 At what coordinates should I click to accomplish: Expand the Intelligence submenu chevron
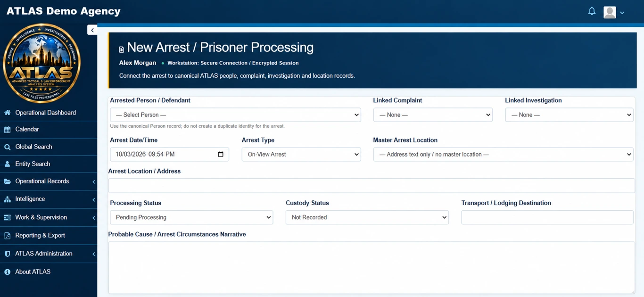coord(93,200)
